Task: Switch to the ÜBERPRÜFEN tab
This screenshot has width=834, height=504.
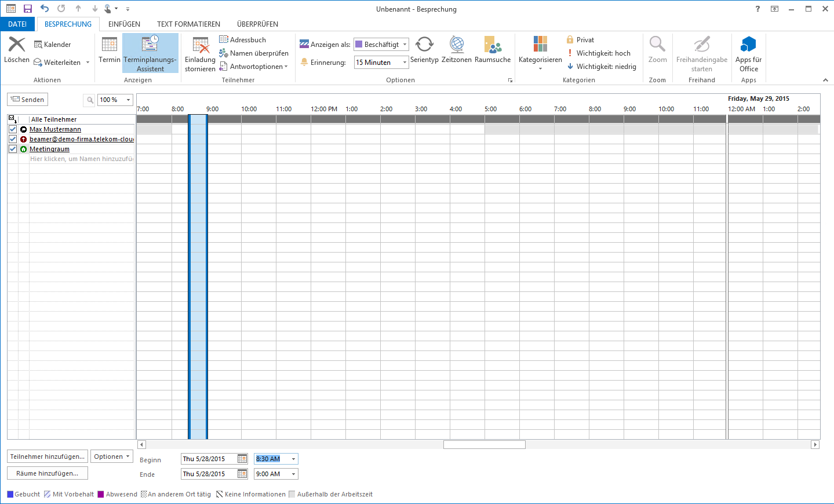Action: pyautogui.click(x=257, y=24)
